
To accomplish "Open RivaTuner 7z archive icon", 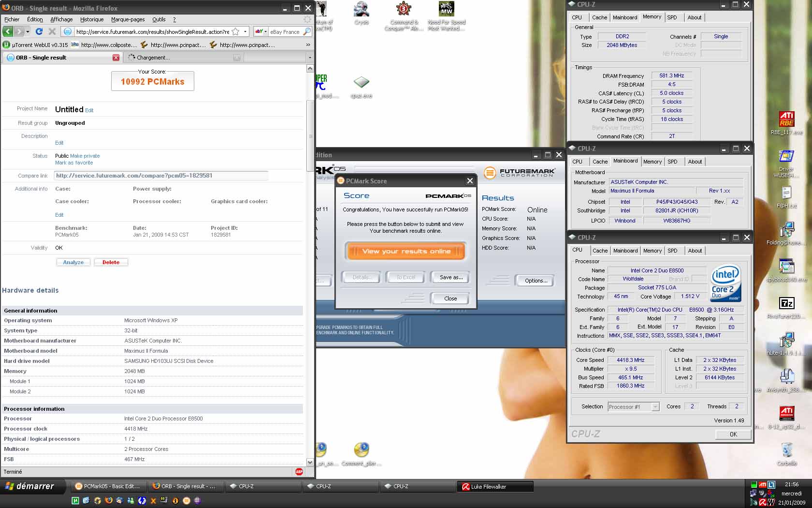I will tap(786, 308).
